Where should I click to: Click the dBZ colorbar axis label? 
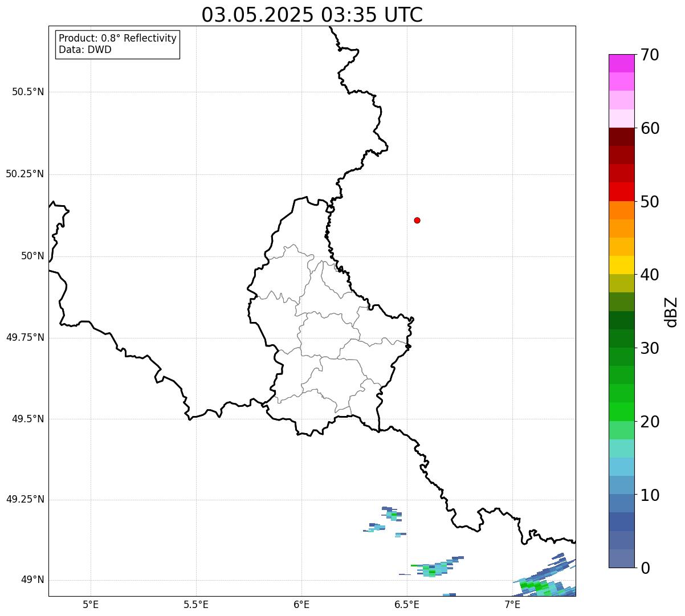click(671, 312)
